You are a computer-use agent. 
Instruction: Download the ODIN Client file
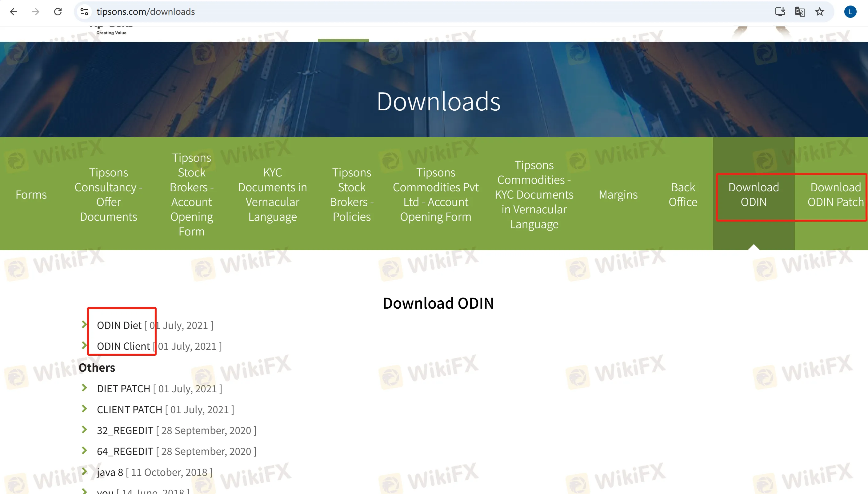coord(123,346)
